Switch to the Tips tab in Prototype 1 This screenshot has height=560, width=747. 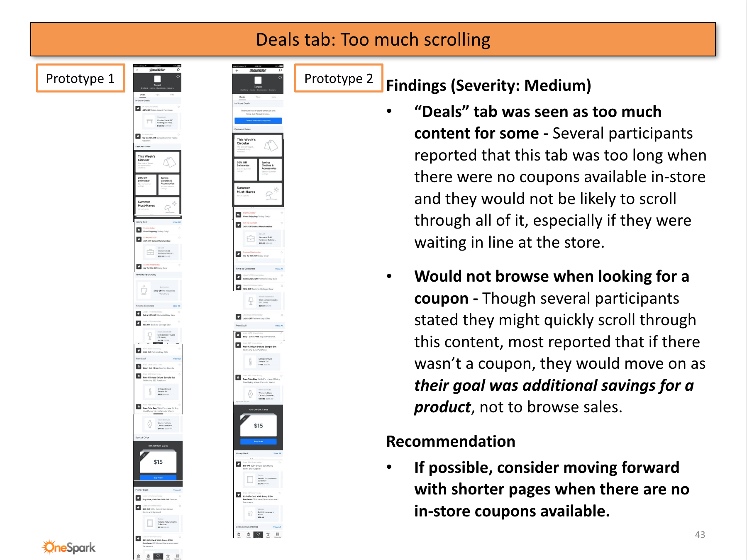click(158, 95)
